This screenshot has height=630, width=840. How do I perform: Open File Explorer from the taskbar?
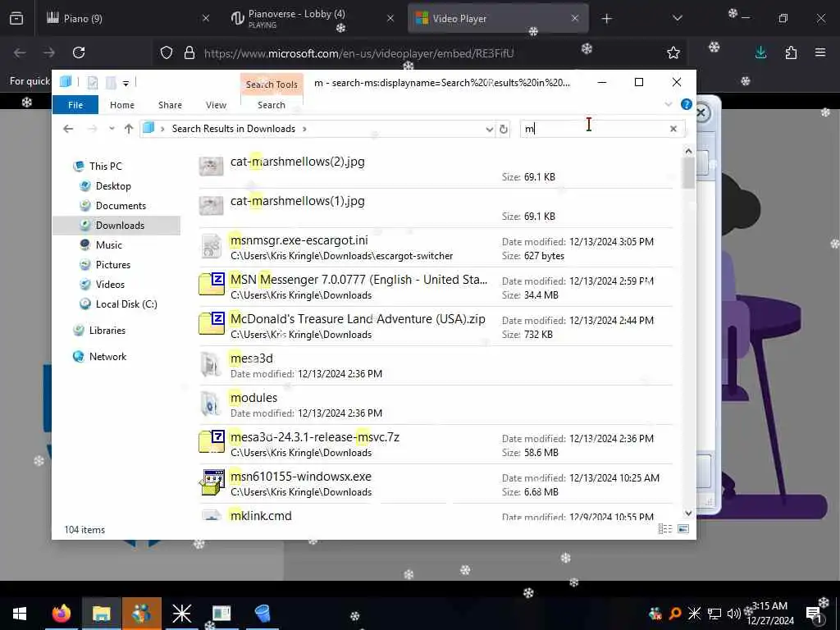point(101,614)
